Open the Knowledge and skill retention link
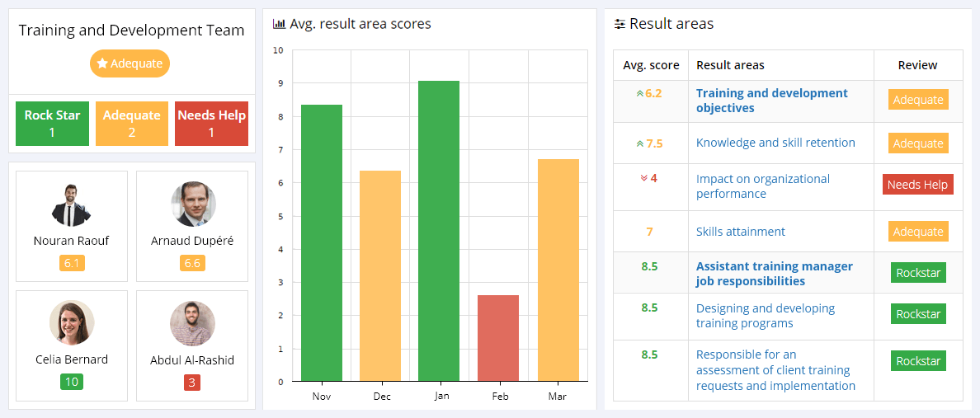Screen dimensions: 980x418 [775, 143]
